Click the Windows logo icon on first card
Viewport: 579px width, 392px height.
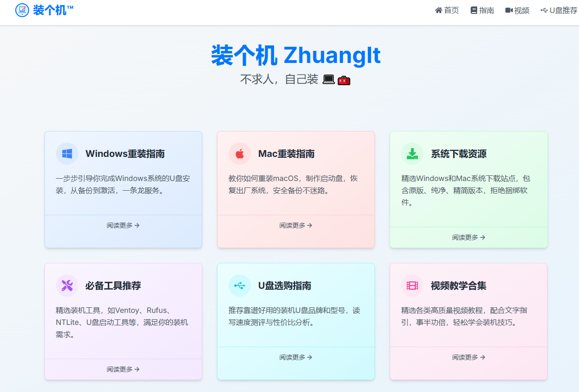point(67,154)
